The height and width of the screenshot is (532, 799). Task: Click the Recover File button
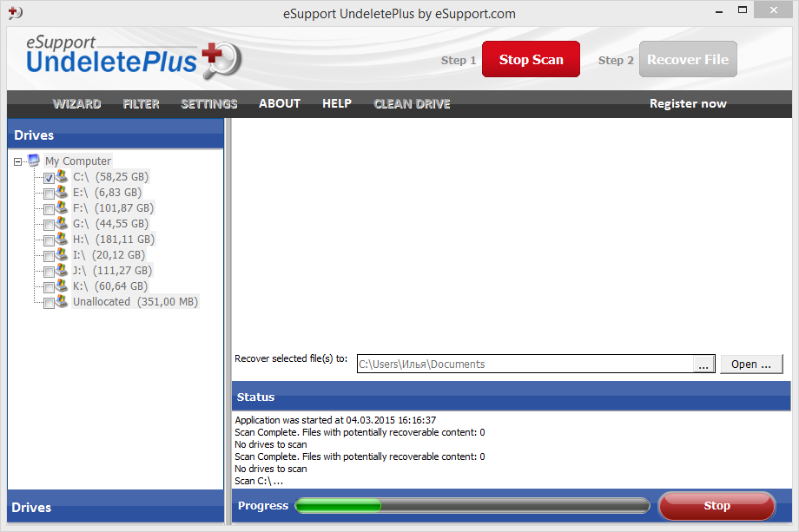point(688,60)
